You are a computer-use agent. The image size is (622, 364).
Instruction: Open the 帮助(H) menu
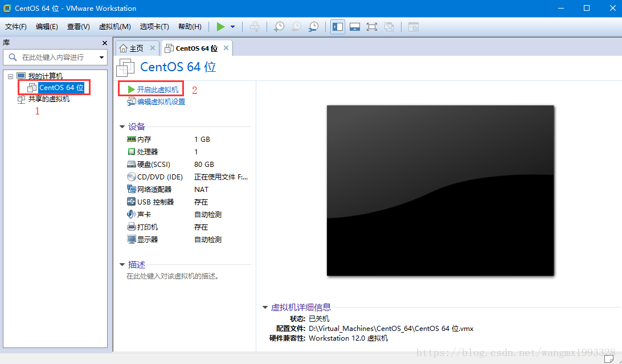coord(190,27)
